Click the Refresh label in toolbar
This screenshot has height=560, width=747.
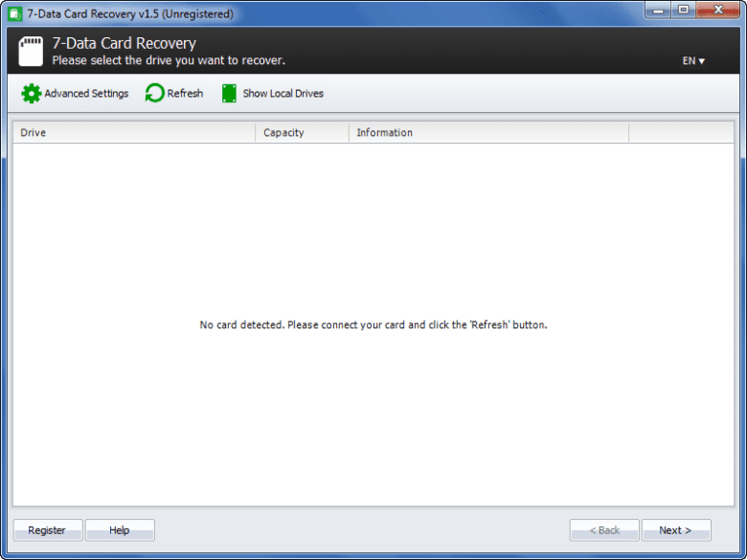(185, 94)
